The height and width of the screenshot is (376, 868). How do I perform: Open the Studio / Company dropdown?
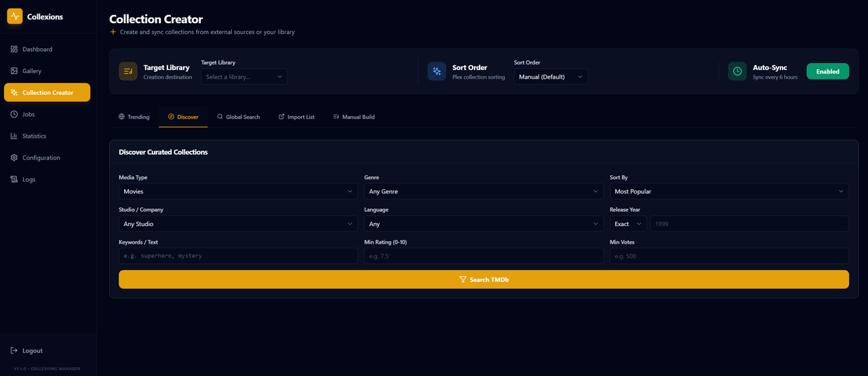click(238, 224)
